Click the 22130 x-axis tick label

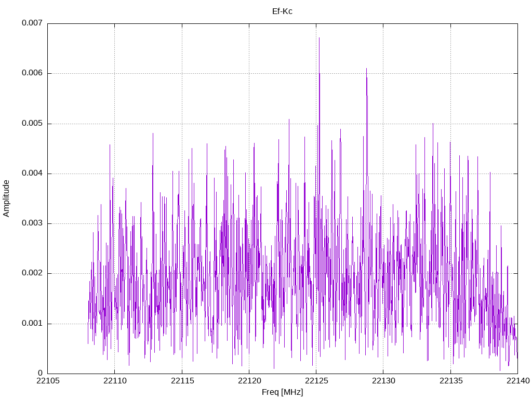(383, 381)
